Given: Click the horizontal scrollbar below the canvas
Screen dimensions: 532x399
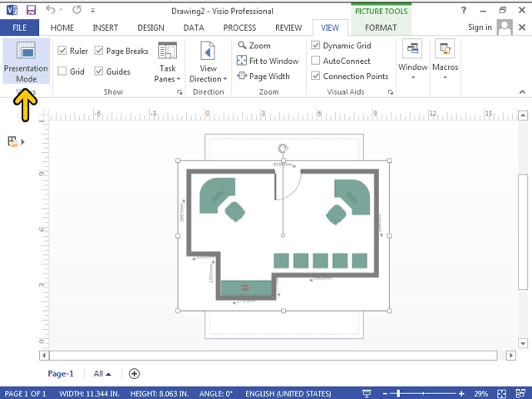Looking at the screenshot, I should (274, 355).
